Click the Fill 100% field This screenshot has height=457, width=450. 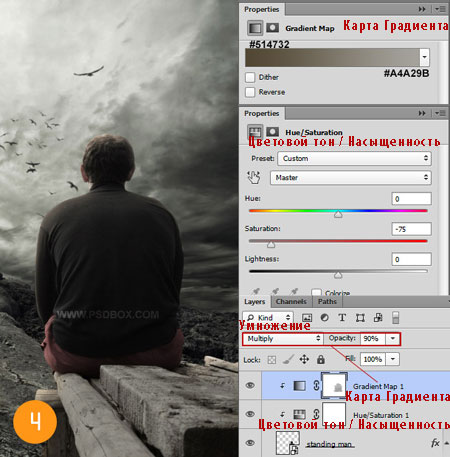click(x=373, y=359)
